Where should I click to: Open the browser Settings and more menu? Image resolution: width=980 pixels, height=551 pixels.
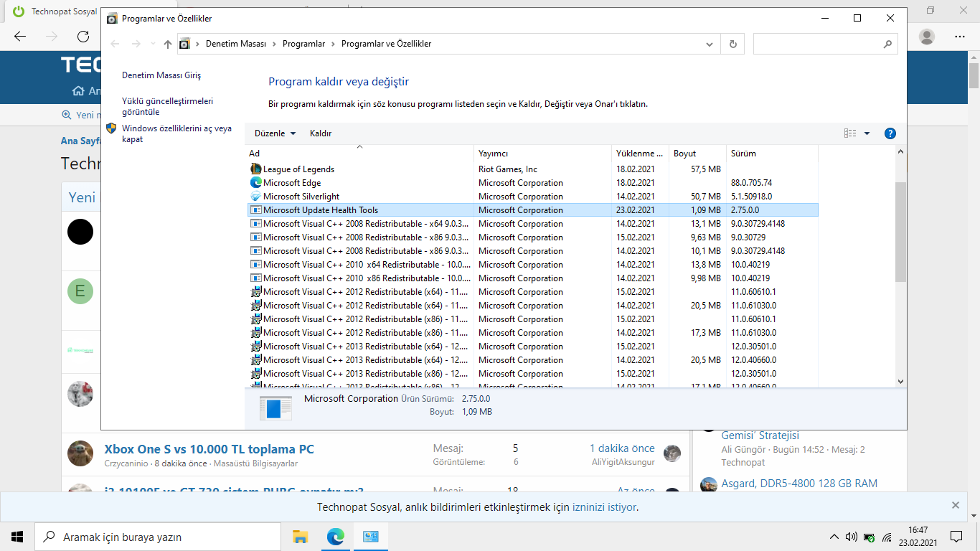pyautogui.click(x=960, y=36)
